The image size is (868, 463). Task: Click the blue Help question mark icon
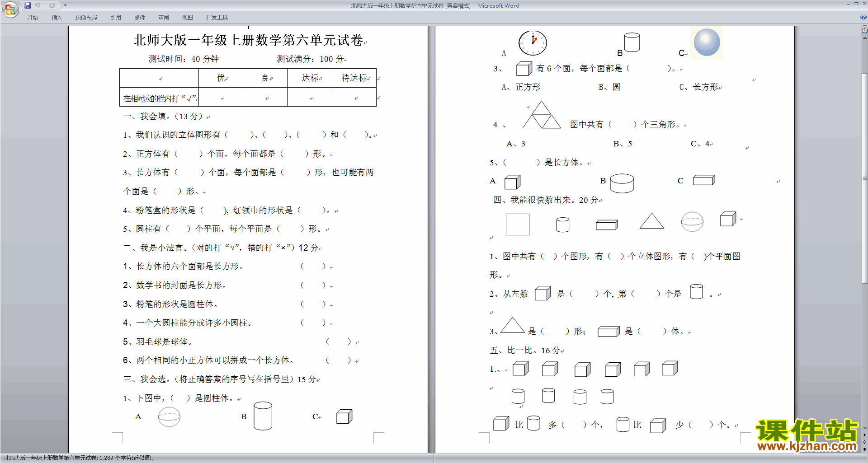click(x=863, y=17)
